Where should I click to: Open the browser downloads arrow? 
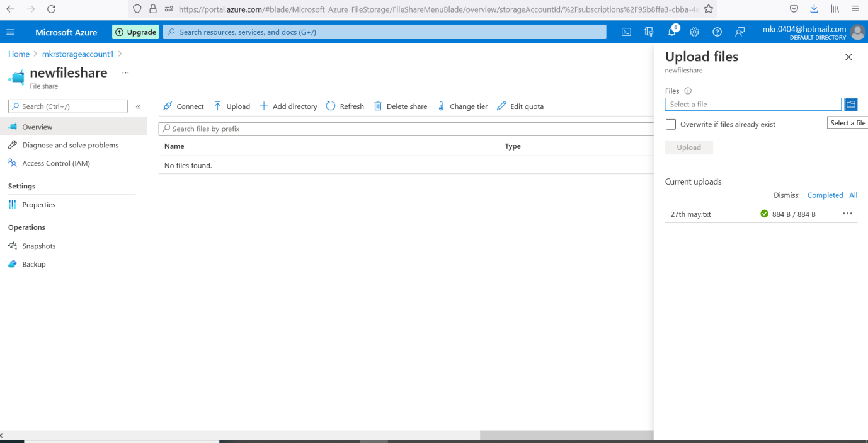point(814,9)
